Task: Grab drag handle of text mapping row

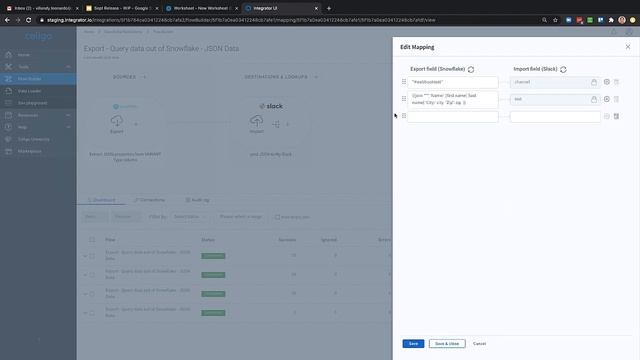Action: [404, 99]
